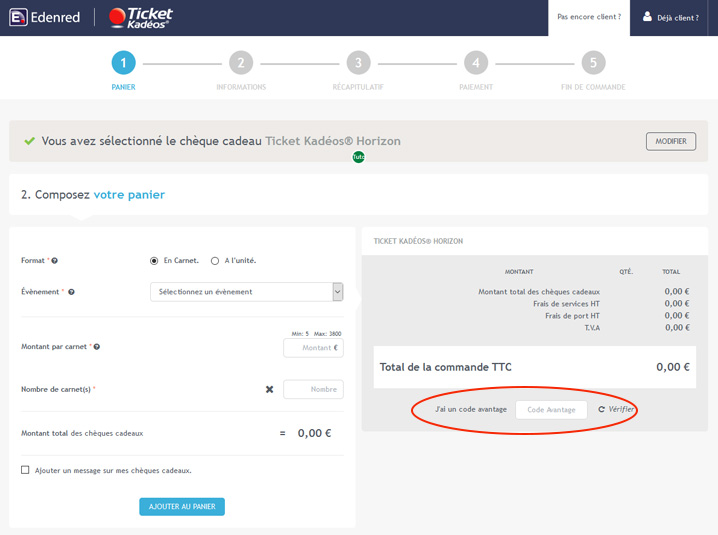
Task: Open the Format help question icon
Action: click(x=54, y=261)
